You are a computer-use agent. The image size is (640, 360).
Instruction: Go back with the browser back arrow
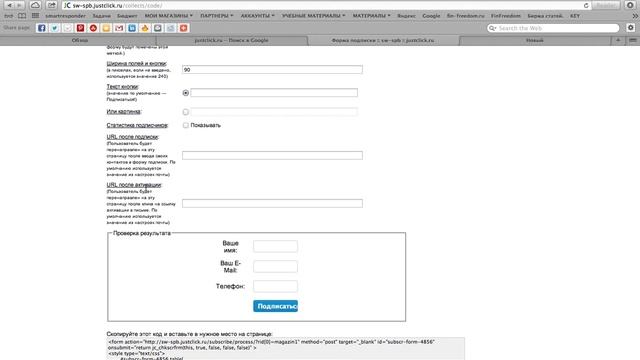(9, 5)
